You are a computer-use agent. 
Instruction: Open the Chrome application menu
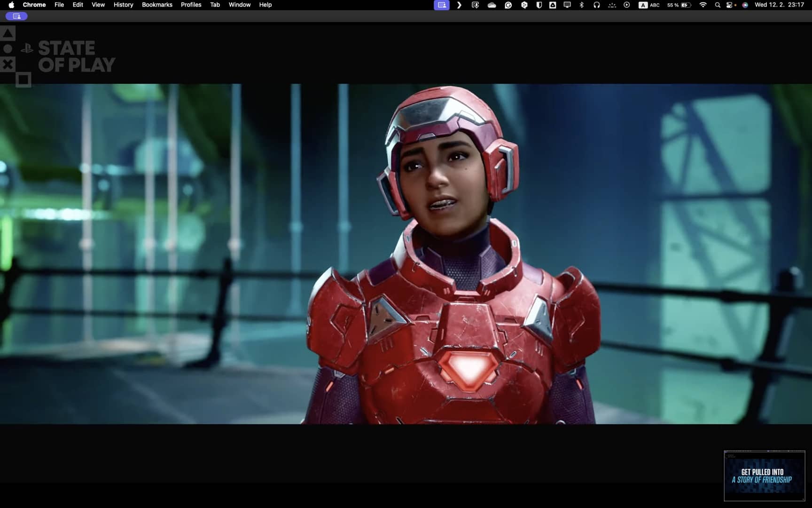pos(34,5)
